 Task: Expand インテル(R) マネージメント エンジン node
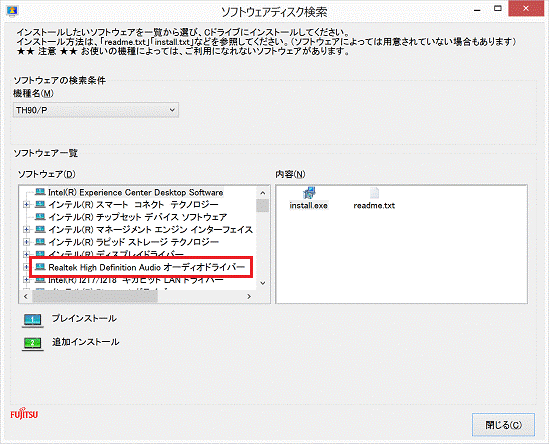[x=26, y=230]
